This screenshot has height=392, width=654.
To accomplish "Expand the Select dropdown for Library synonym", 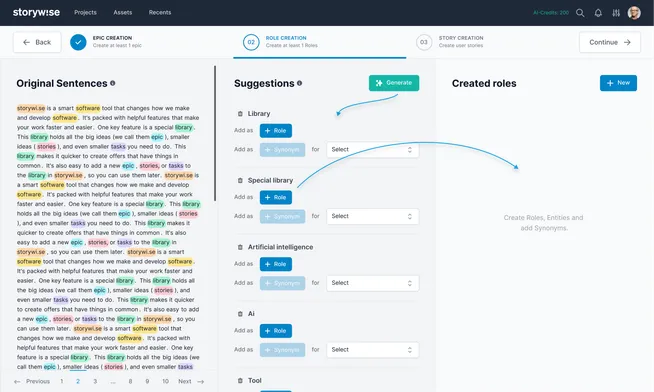I will click(372, 149).
